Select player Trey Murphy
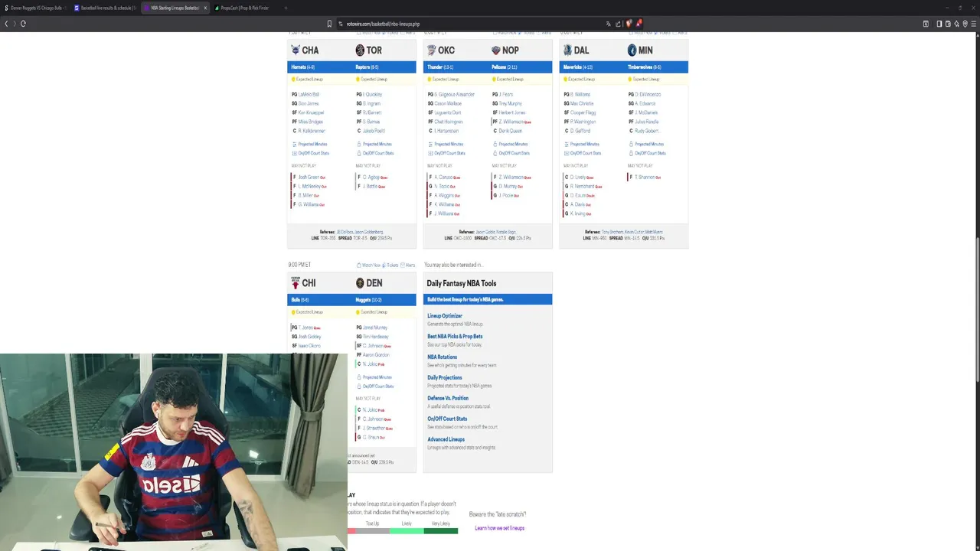This screenshot has width=980, height=551. click(x=511, y=103)
